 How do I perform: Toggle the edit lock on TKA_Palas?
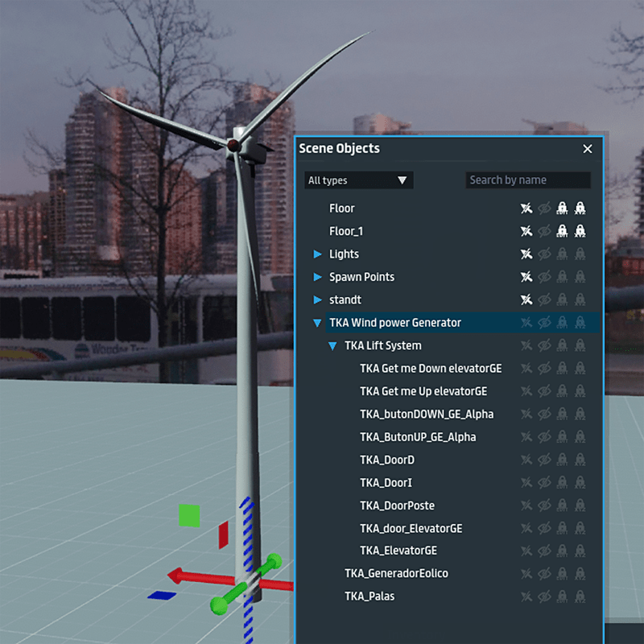(x=562, y=597)
